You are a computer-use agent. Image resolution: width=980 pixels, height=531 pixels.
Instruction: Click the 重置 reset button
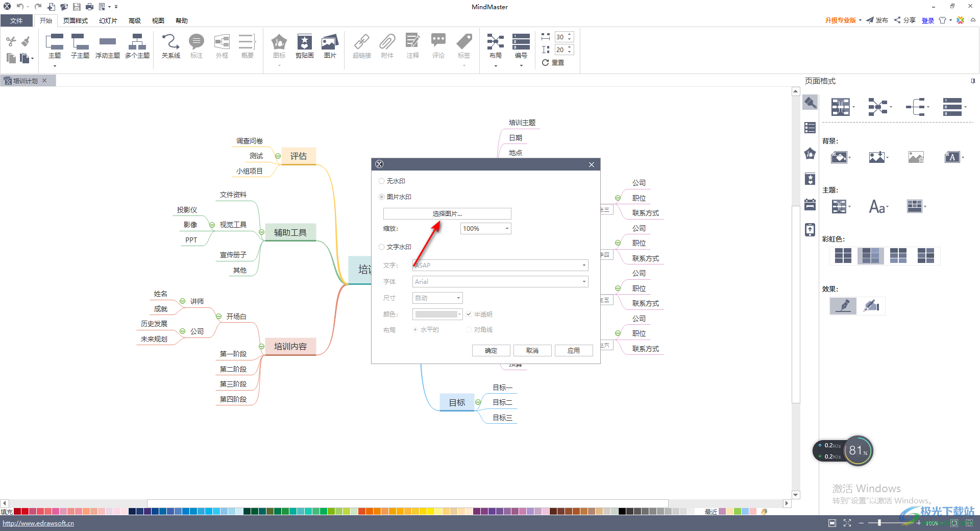click(553, 62)
